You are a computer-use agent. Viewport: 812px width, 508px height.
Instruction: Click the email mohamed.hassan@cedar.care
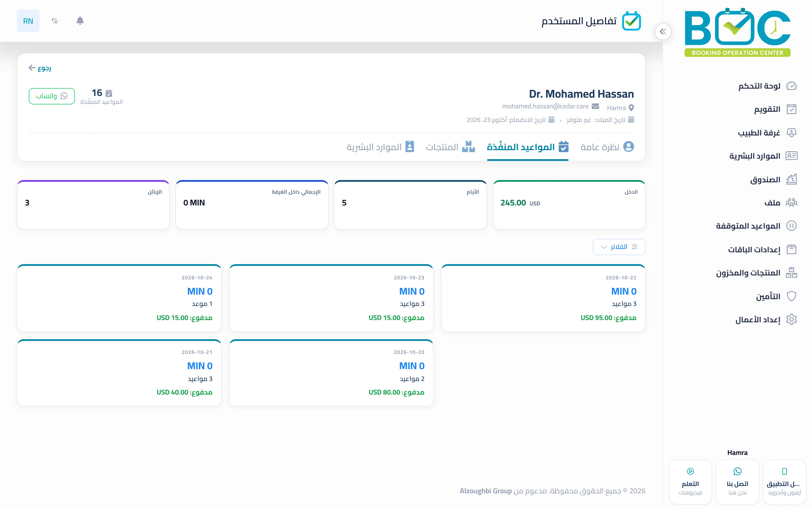(x=545, y=106)
